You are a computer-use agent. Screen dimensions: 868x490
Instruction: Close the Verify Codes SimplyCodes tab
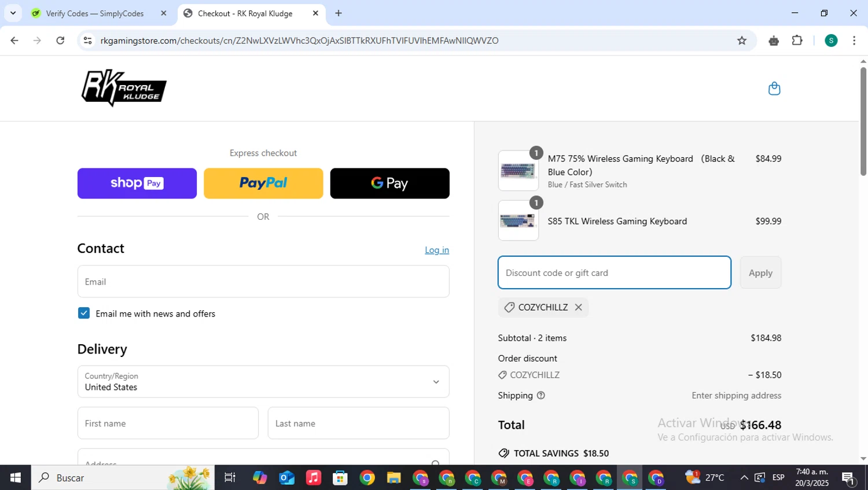[x=163, y=13]
